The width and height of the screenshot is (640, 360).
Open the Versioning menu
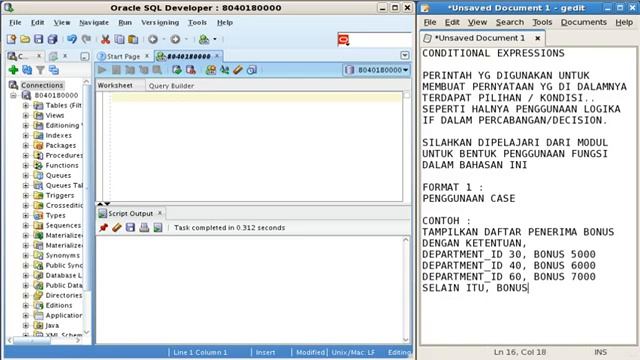[x=160, y=22]
